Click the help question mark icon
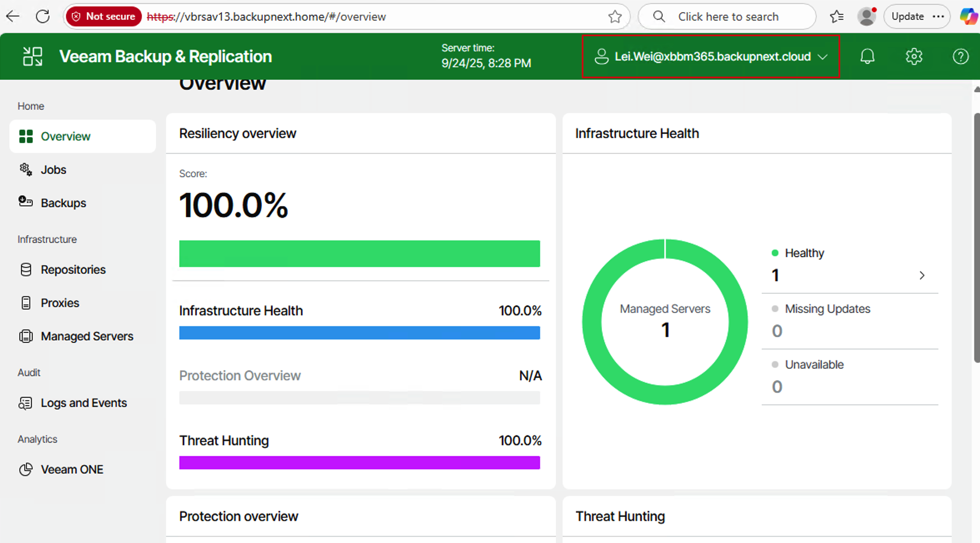The height and width of the screenshot is (543, 980). click(x=960, y=56)
